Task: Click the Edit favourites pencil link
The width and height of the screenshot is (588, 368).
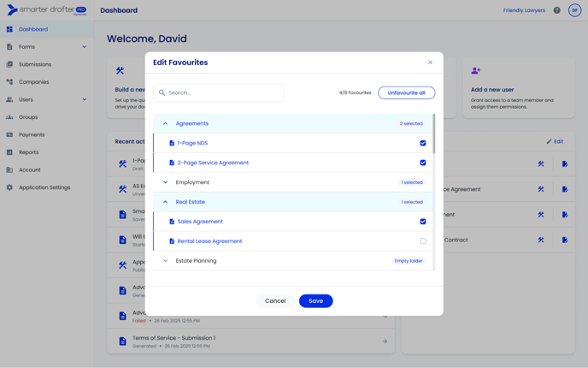Action: click(x=555, y=141)
